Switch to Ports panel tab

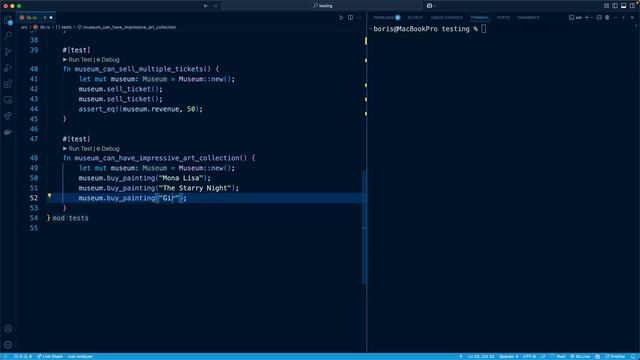tap(503, 18)
